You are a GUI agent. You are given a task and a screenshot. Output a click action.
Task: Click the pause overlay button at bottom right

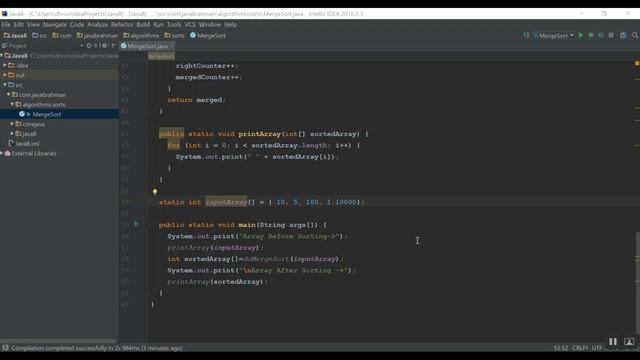click(x=613, y=342)
